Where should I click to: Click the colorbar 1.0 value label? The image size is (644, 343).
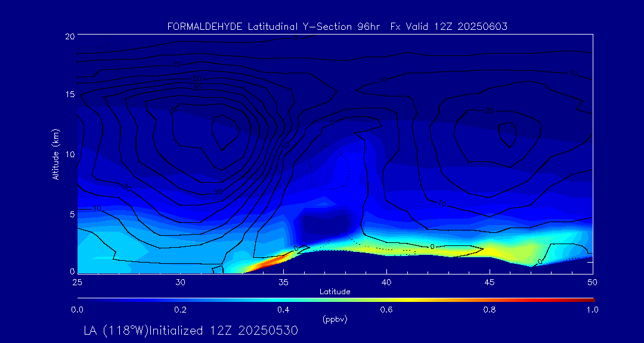tap(593, 310)
